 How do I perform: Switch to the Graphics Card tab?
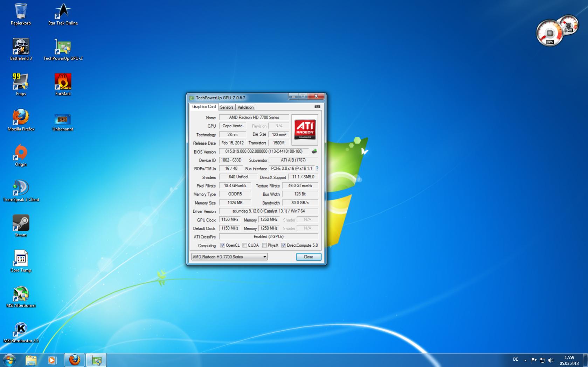click(204, 107)
